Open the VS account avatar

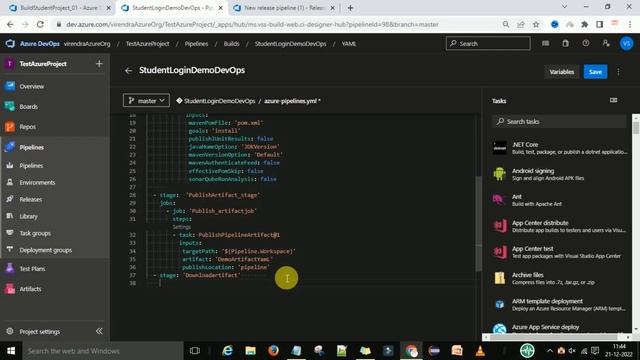[627, 43]
